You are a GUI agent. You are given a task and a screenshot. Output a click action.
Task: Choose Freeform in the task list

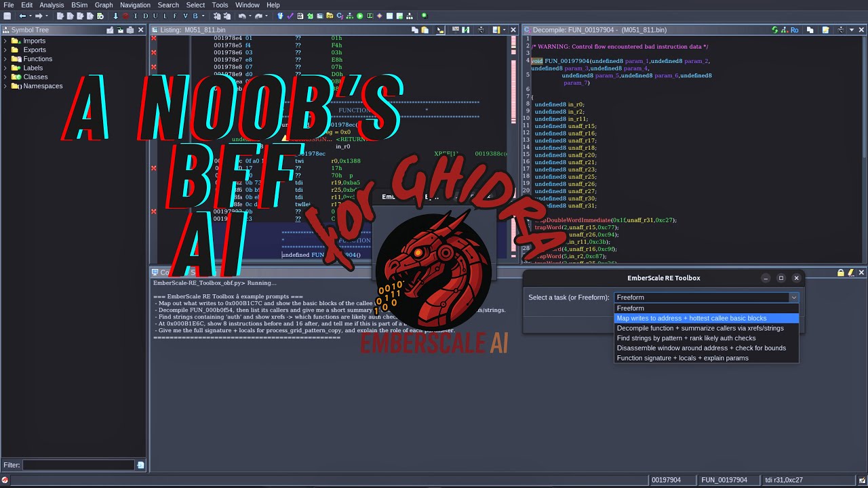coord(707,308)
